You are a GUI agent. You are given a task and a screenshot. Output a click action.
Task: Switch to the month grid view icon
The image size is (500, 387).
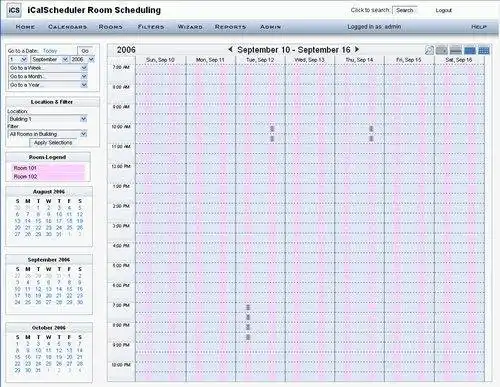click(x=484, y=50)
